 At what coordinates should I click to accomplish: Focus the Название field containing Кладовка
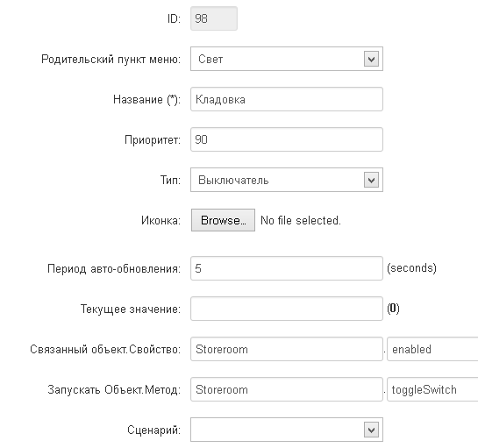tap(287, 99)
